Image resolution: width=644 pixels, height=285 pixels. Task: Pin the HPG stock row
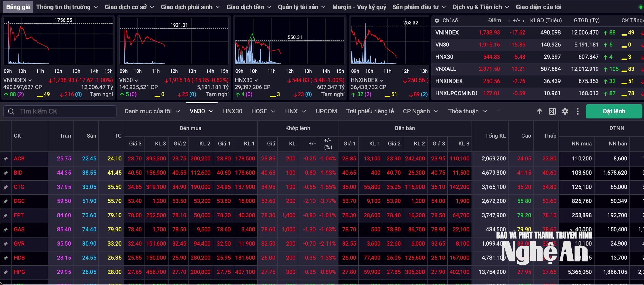tap(6, 272)
